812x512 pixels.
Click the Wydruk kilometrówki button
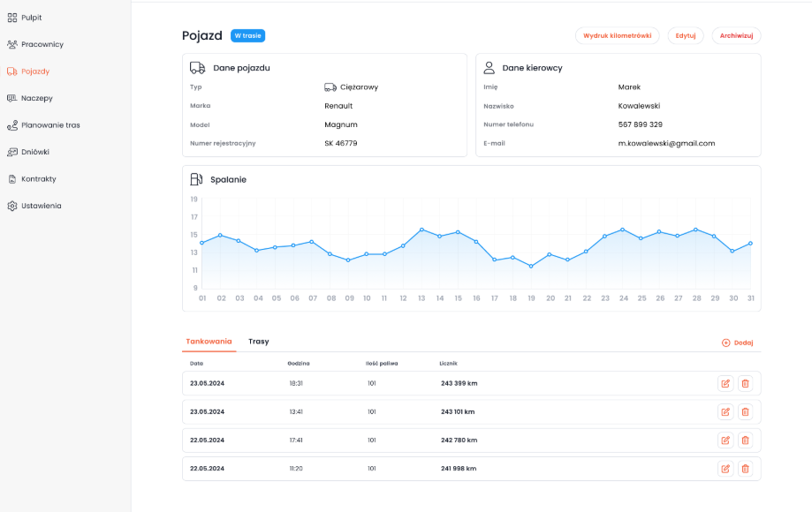617,36
